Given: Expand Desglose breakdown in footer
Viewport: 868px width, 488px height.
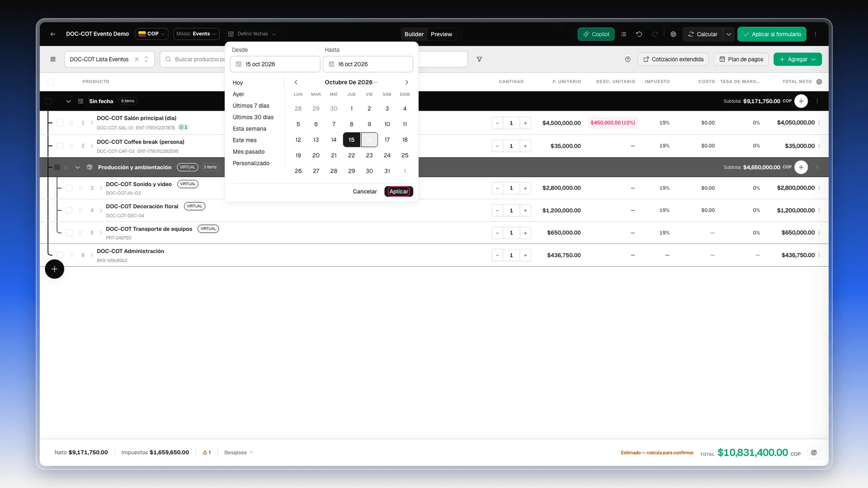Looking at the screenshot, I should 238,452.
